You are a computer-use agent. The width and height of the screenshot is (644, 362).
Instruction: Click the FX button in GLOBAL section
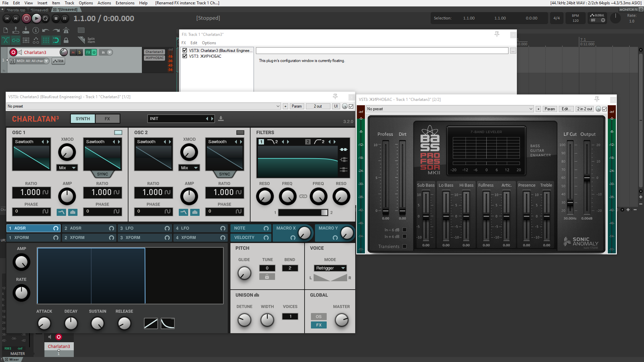[319, 325]
